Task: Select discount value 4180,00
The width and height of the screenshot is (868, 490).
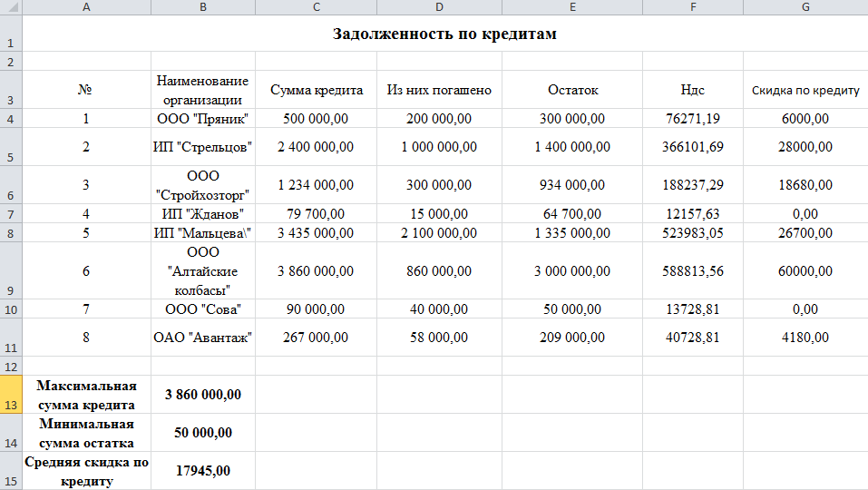Action: coord(805,338)
